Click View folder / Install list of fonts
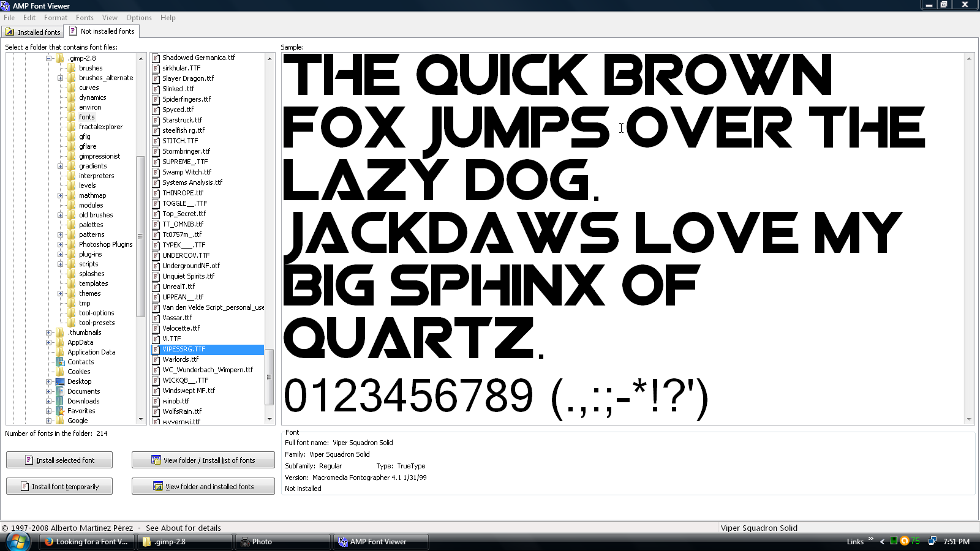980x551 pixels. click(x=203, y=460)
